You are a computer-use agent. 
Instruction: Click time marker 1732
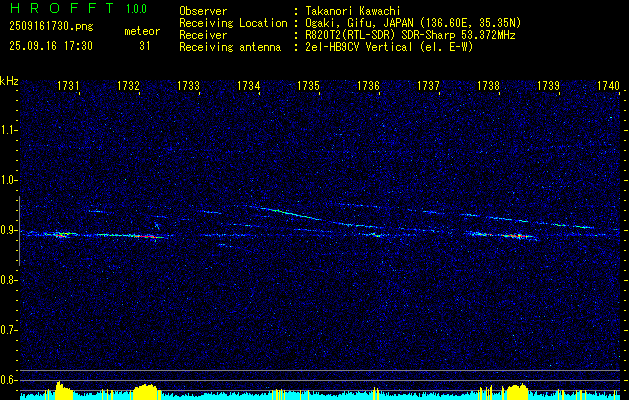(128, 86)
